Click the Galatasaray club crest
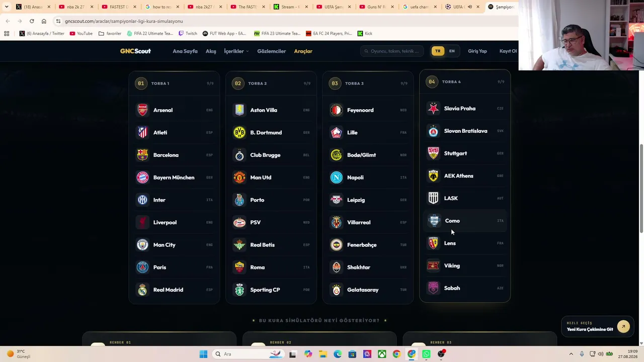This screenshot has width=644, height=362. point(337,290)
